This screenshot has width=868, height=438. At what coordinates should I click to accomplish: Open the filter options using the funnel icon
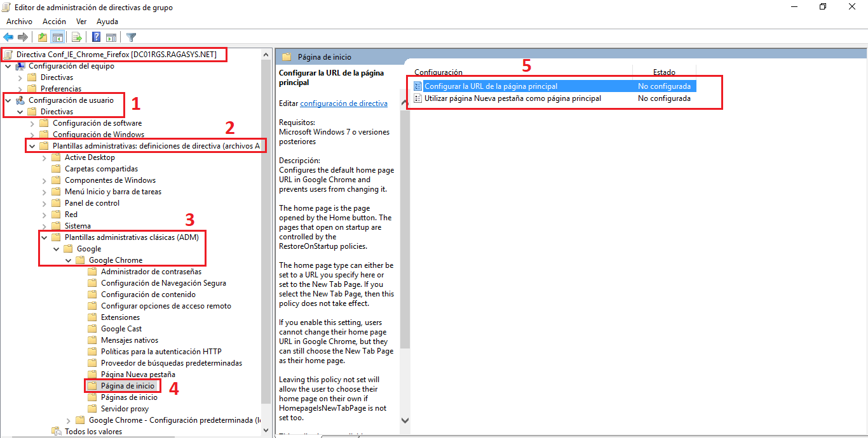131,37
